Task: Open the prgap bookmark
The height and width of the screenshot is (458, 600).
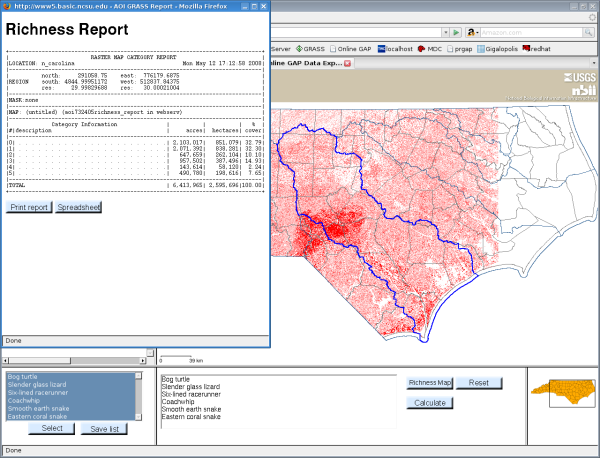Action: pyautogui.click(x=460, y=49)
